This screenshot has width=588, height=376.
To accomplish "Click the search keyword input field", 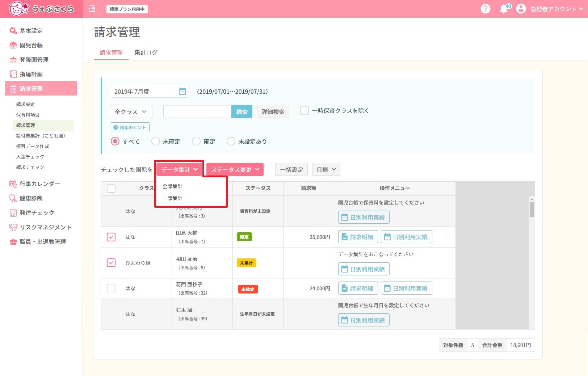I will [197, 111].
